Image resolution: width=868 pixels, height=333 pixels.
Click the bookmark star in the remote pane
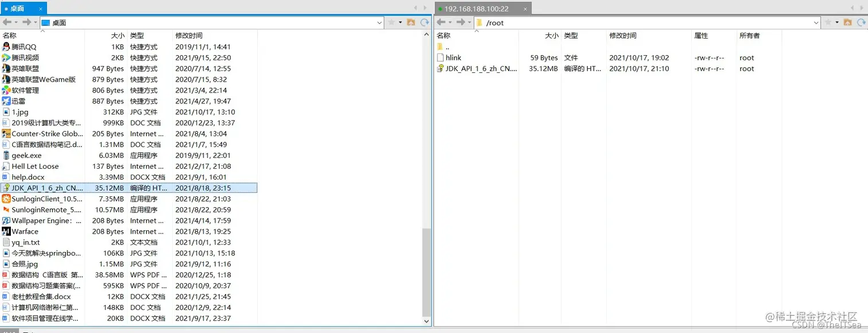(828, 22)
